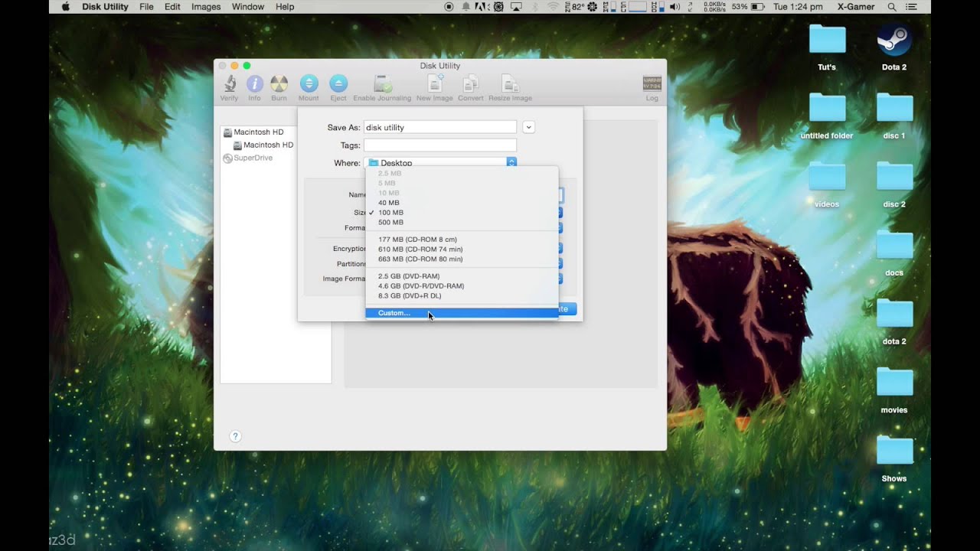Image resolution: width=980 pixels, height=551 pixels.
Task: Open the Shows folder
Action: pos(894,458)
